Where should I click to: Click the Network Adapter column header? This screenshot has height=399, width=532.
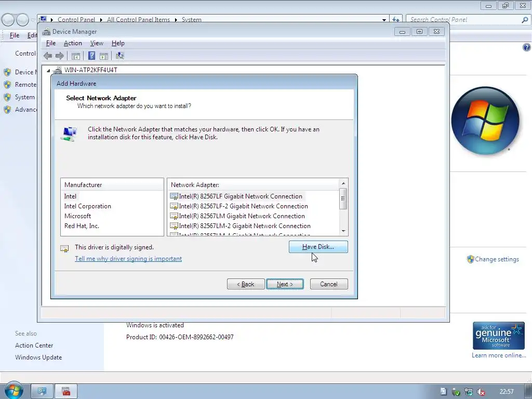tap(254, 185)
